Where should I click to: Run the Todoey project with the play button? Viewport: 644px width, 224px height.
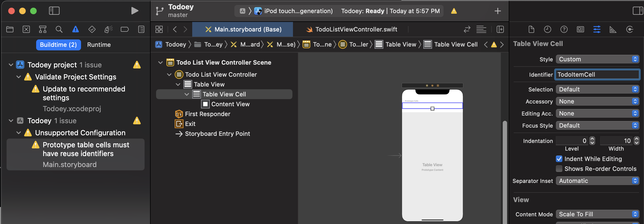point(134,11)
